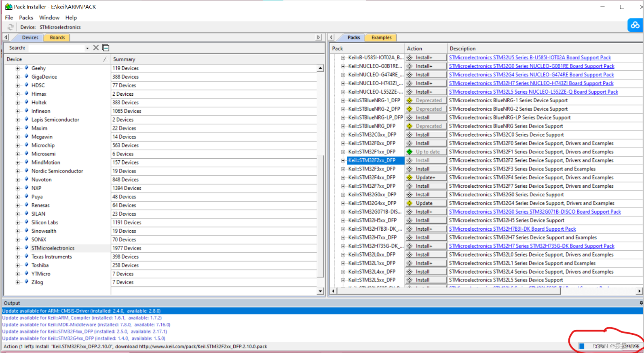644x353 pixels.
Task: Click the STMicroelectronics vendor icon in device tree
Action: click(x=27, y=248)
